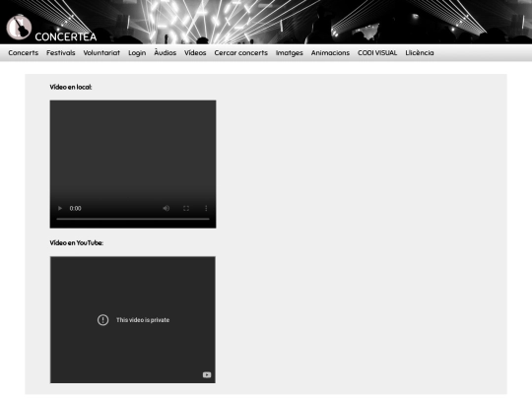Open the Animacions section
The height and width of the screenshot is (399, 532).
(x=330, y=52)
